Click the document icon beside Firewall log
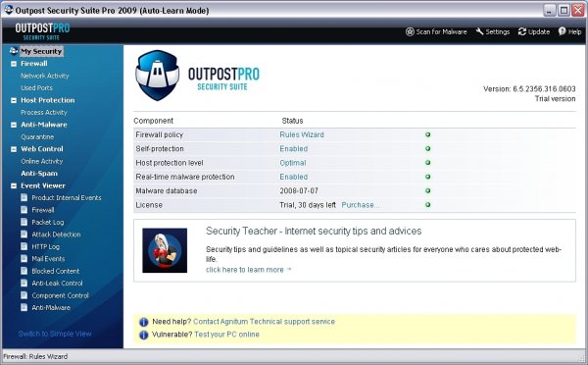588x365 pixels. point(24,210)
